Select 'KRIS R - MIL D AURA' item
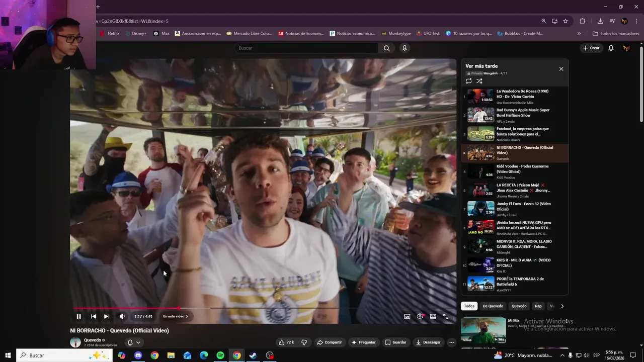The image size is (644, 362). pos(515,265)
